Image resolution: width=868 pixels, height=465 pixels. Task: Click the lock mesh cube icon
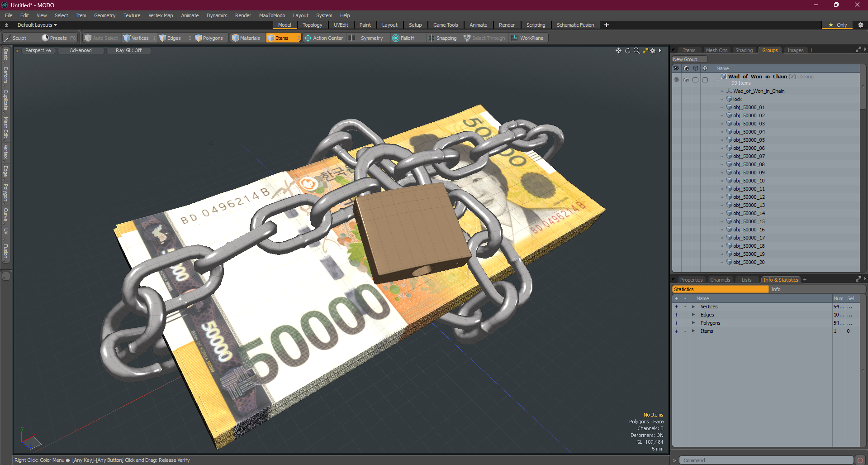[x=729, y=99]
